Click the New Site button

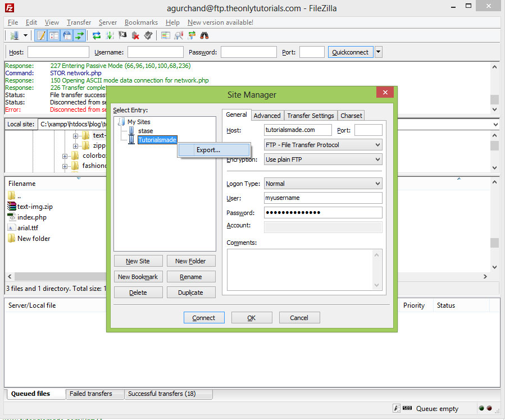coord(138,261)
